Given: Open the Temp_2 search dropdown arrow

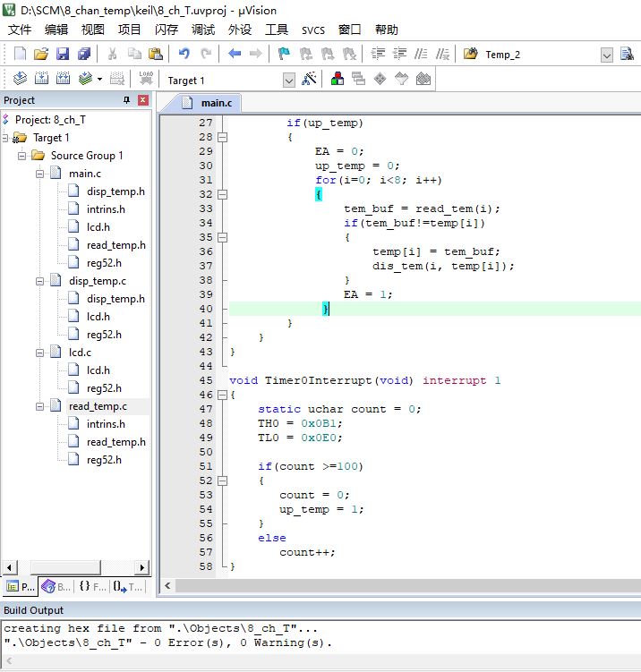Looking at the screenshot, I should click(x=606, y=55).
